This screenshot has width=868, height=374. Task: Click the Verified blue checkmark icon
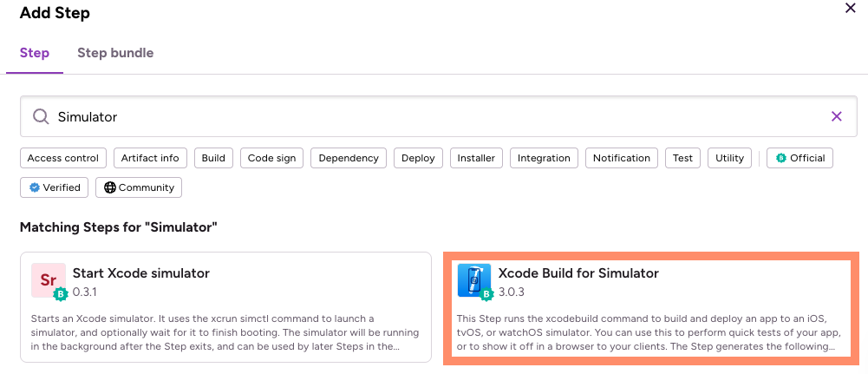click(x=35, y=187)
